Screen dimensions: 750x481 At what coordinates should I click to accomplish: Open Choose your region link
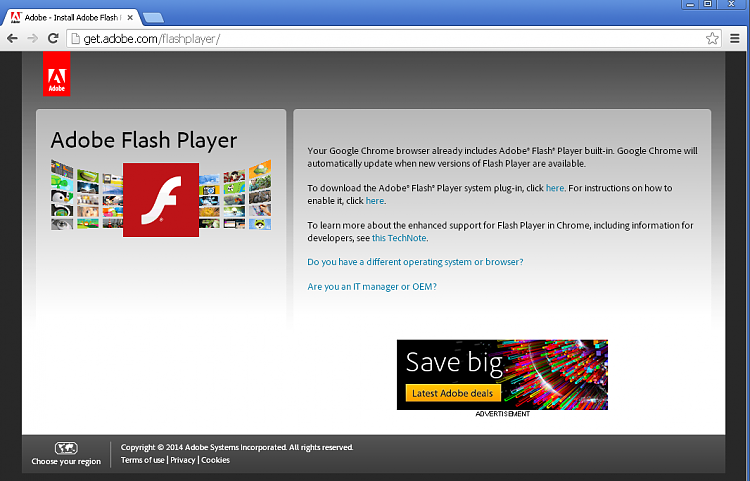pos(66,461)
